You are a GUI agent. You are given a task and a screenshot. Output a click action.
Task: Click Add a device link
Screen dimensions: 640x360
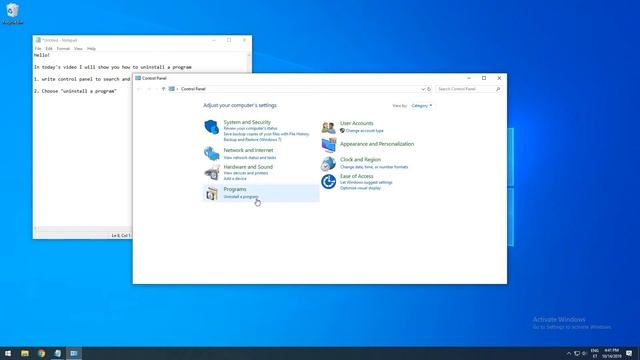pyautogui.click(x=235, y=179)
